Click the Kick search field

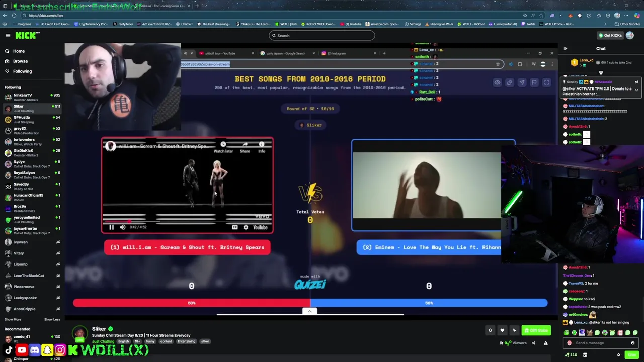tap(322, 35)
